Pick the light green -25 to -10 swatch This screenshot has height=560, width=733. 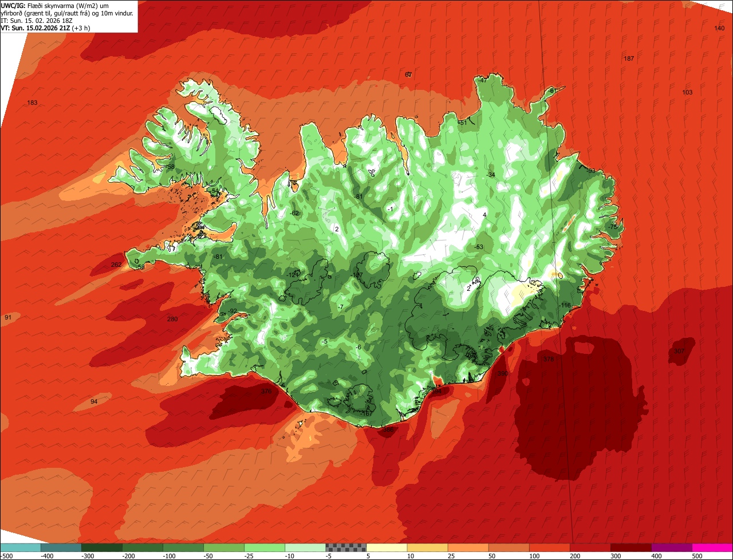click(x=265, y=547)
